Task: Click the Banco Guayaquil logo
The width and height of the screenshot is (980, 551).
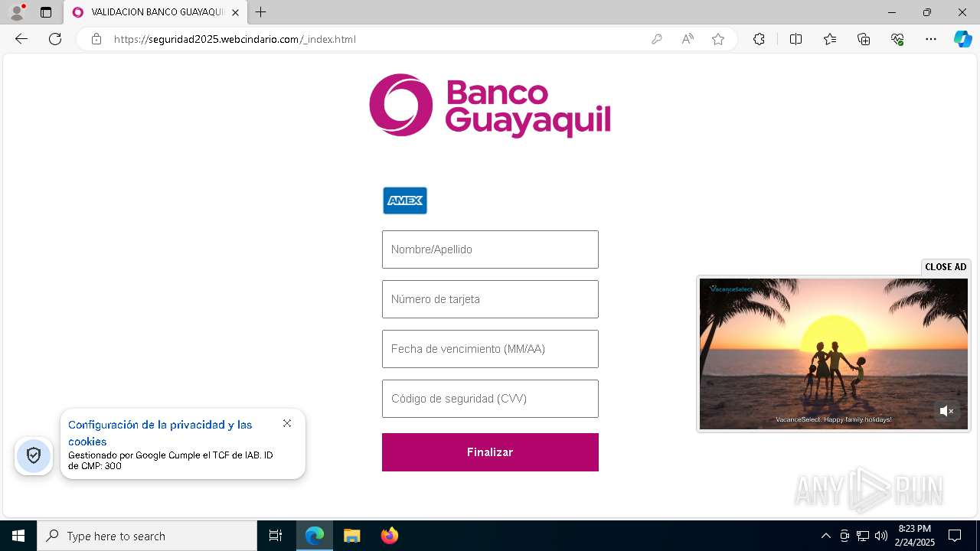Action: click(x=490, y=106)
